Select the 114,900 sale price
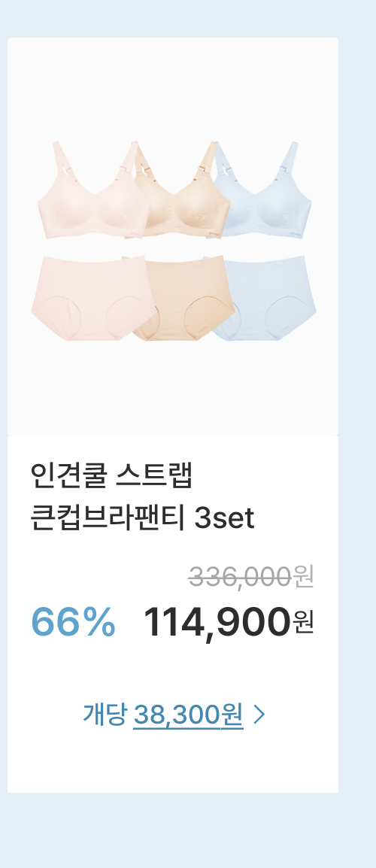 click(x=217, y=621)
